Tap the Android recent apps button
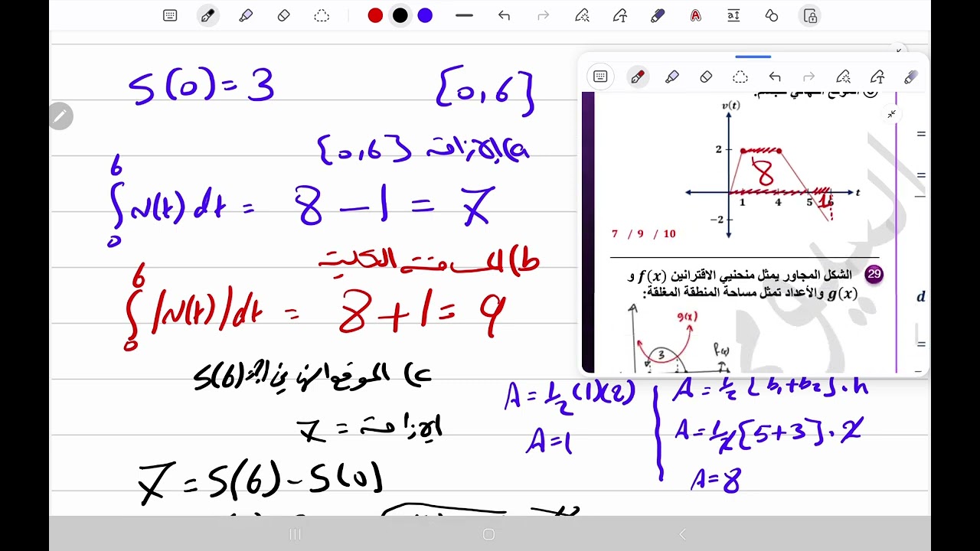 (x=296, y=534)
